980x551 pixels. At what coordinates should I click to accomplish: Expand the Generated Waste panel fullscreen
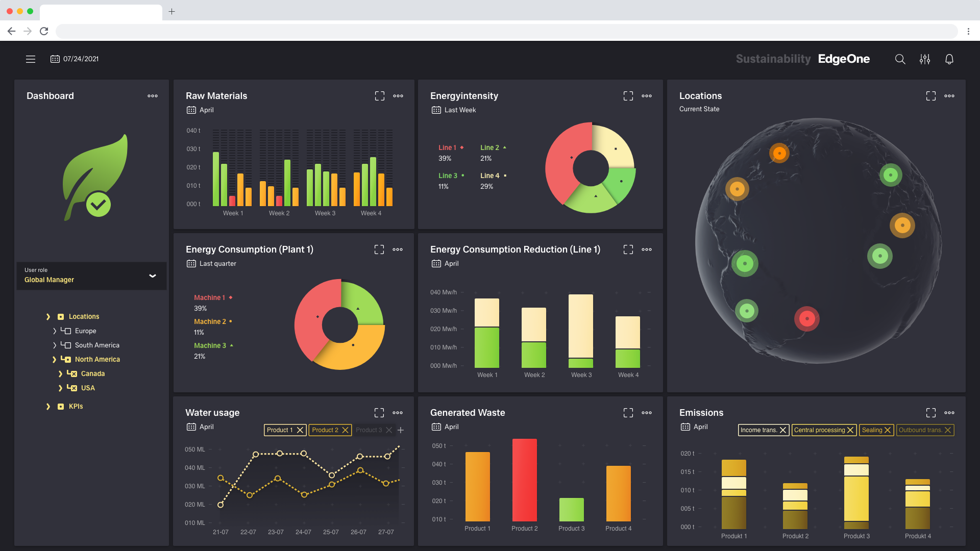click(x=628, y=413)
